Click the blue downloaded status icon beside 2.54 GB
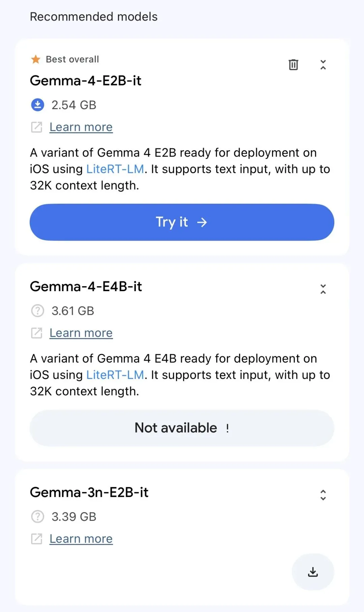 (38, 105)
